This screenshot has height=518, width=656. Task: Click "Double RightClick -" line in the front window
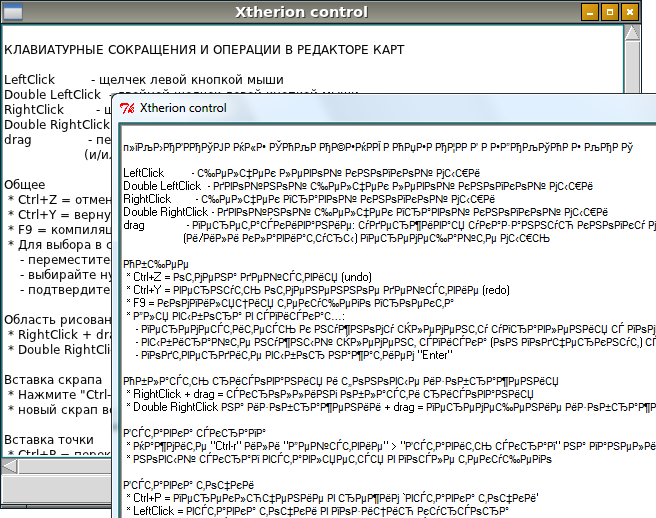(x=365, y=212)
